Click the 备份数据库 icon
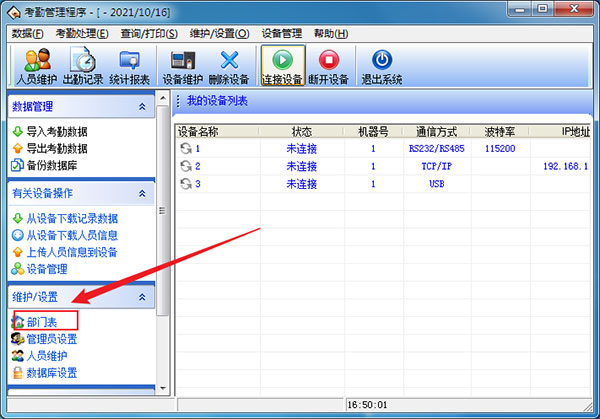The height and width of the screenshot is (419, 600). (x=17, y=165)
